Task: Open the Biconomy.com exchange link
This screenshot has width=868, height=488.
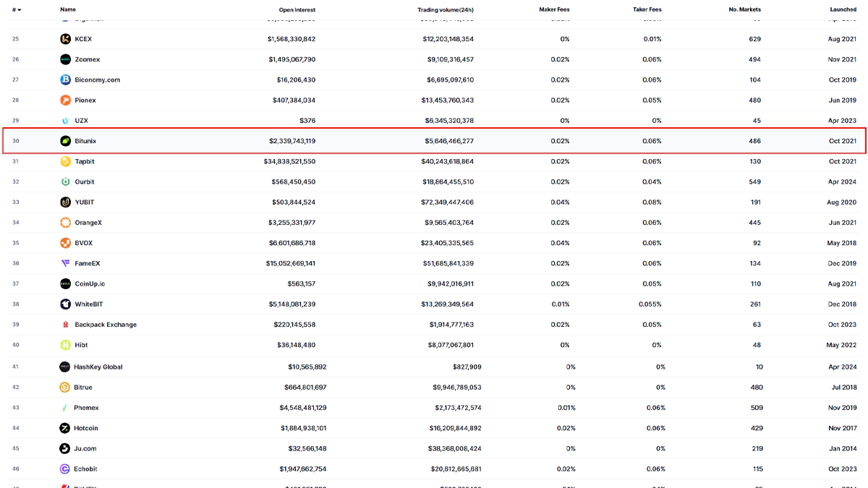Action: click(97, 80)
